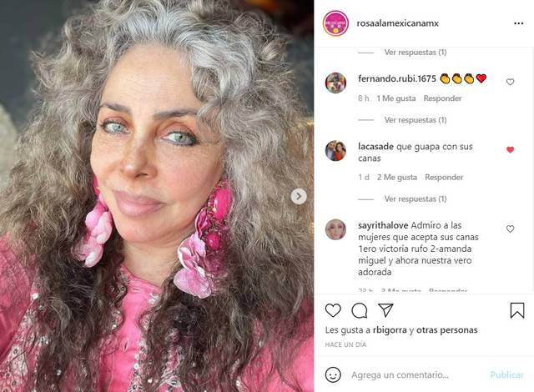The image size is (534, 392).
Task: Reply to lacasade's comment with Responder
Action: [x=444, y=178]
